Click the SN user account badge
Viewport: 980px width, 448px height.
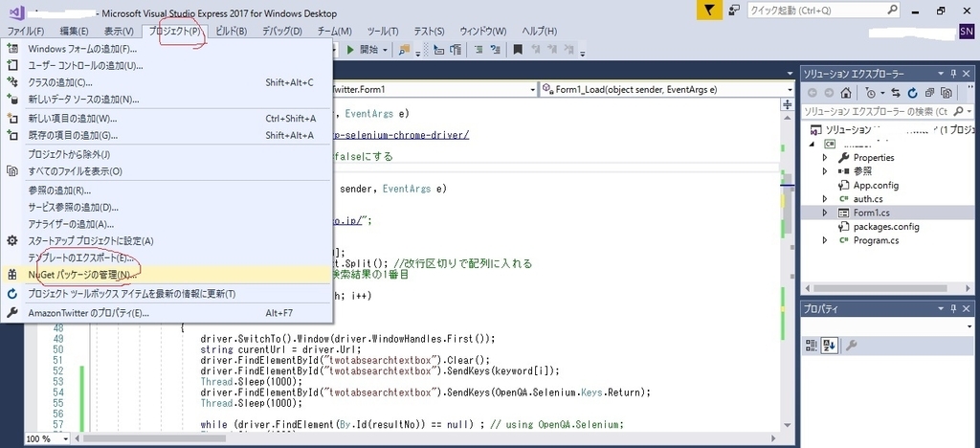tap(966, 32)
